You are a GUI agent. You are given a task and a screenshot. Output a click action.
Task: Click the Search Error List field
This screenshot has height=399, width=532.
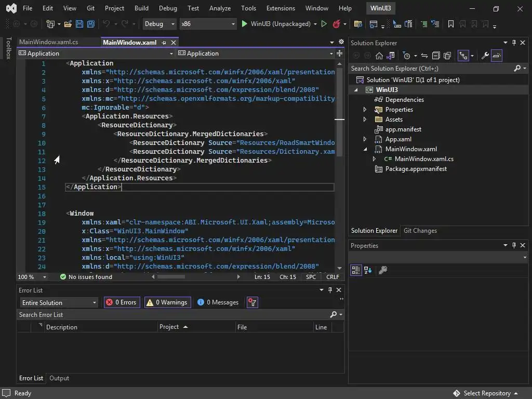tap(173, 315)
